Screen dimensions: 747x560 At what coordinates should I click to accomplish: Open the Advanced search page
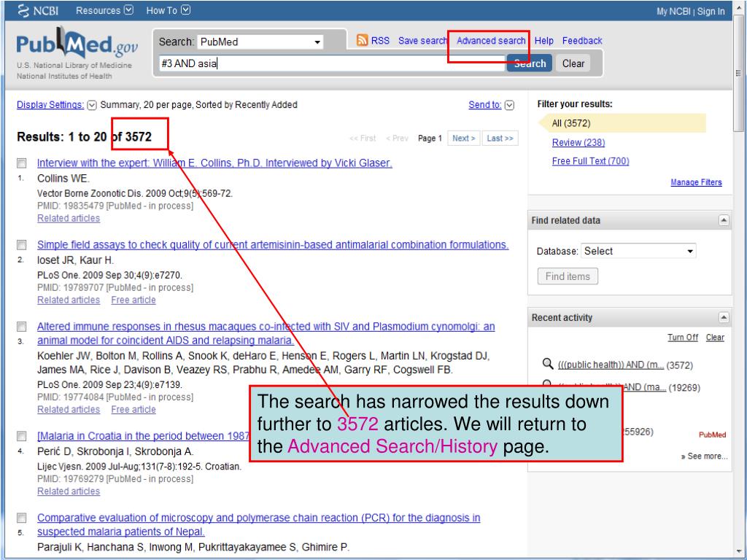tap(491, 41)
